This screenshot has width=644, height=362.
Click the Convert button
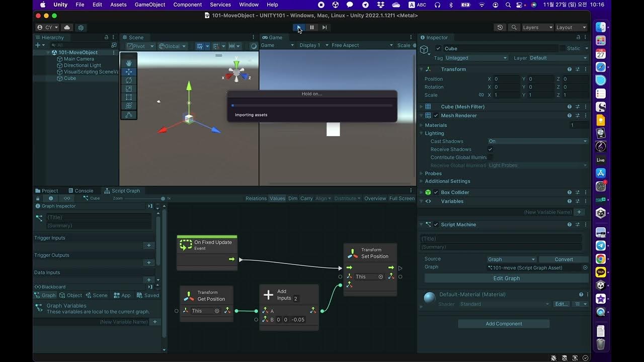(563, 259)
